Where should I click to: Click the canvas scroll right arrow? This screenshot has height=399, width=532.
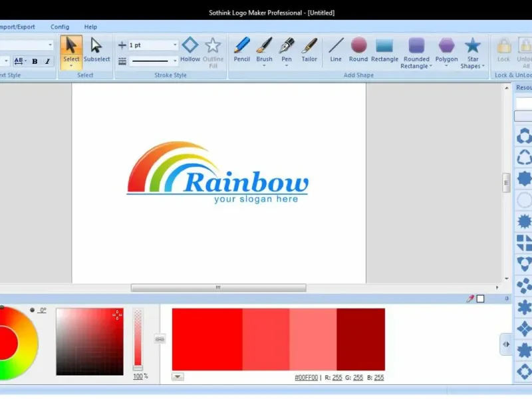(497, 287)
